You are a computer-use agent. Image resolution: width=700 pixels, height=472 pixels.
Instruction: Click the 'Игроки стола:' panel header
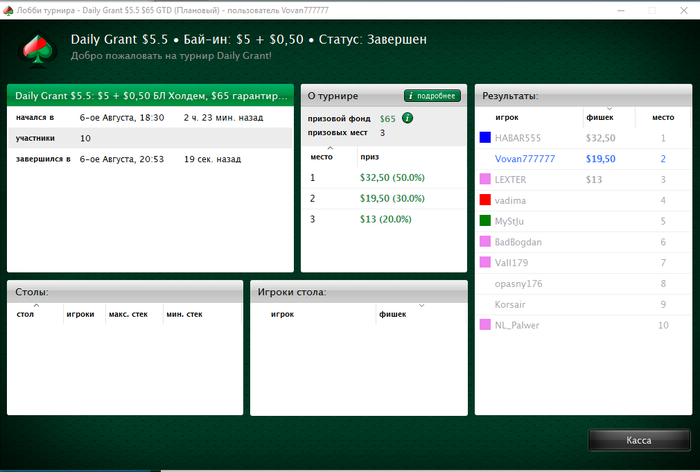point(359,292)
